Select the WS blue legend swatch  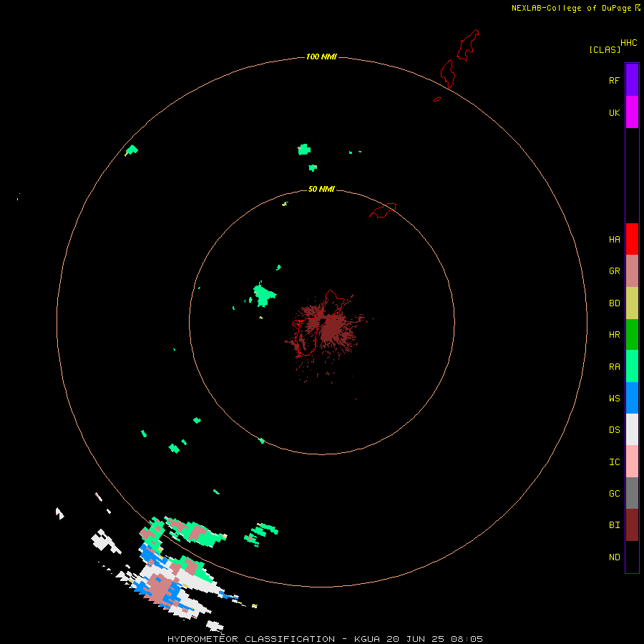(x=632, y=398)
